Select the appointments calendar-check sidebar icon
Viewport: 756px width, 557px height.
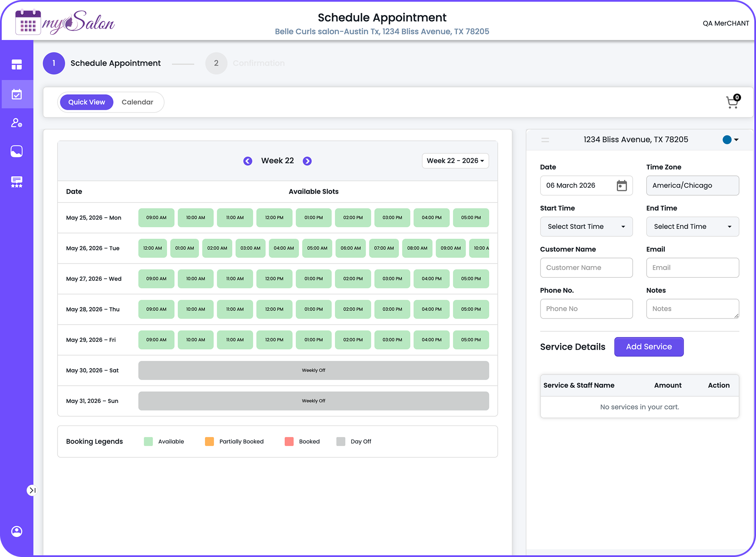17,94
